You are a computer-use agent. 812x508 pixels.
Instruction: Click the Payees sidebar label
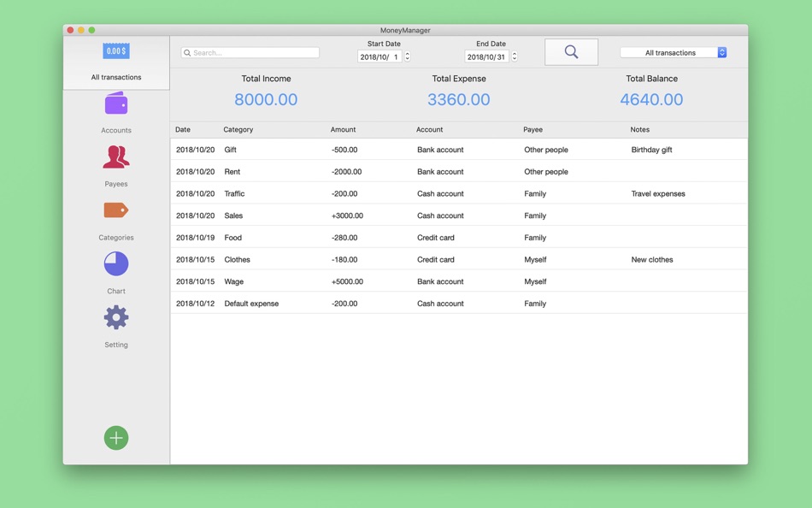tap(116, 184)
